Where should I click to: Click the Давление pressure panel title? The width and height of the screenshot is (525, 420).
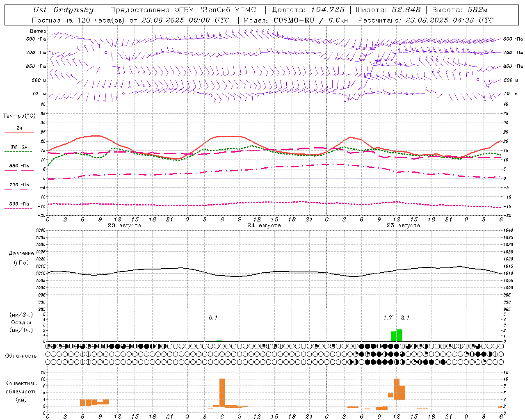21,253
